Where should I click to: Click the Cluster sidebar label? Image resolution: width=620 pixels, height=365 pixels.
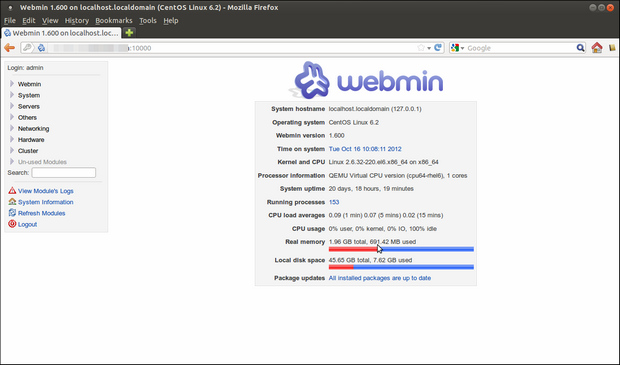click(28, 151)
